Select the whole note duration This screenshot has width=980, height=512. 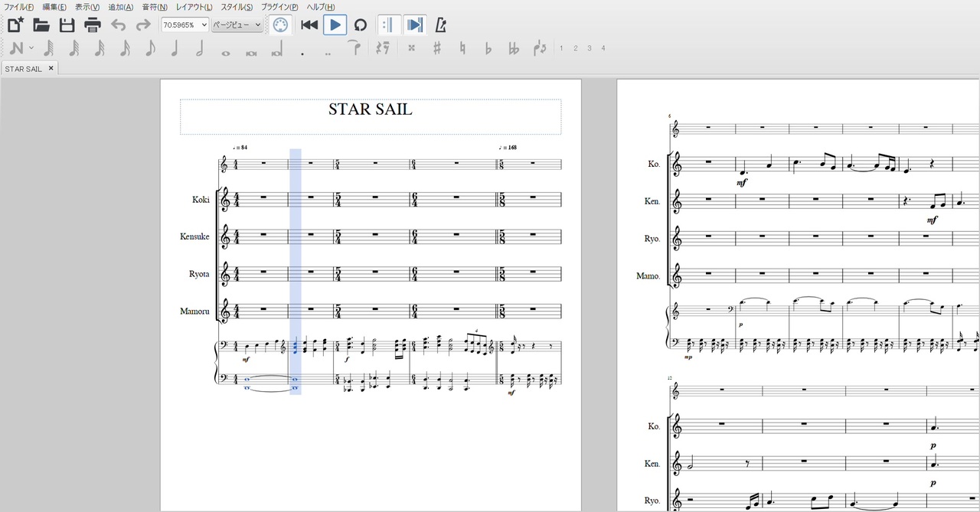(225, 54)
